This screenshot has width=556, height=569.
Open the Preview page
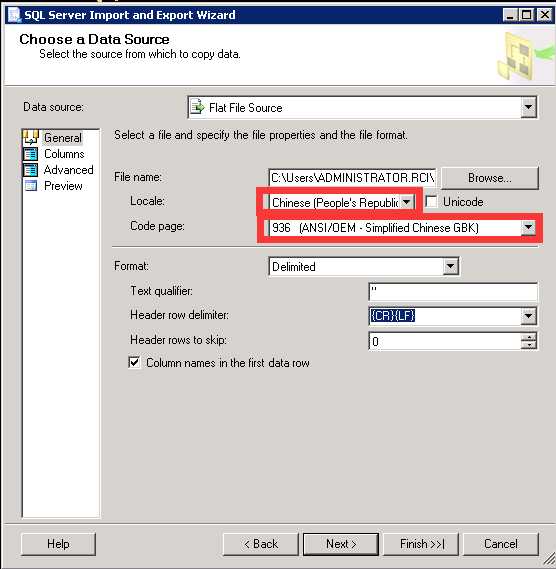[63, 186]
